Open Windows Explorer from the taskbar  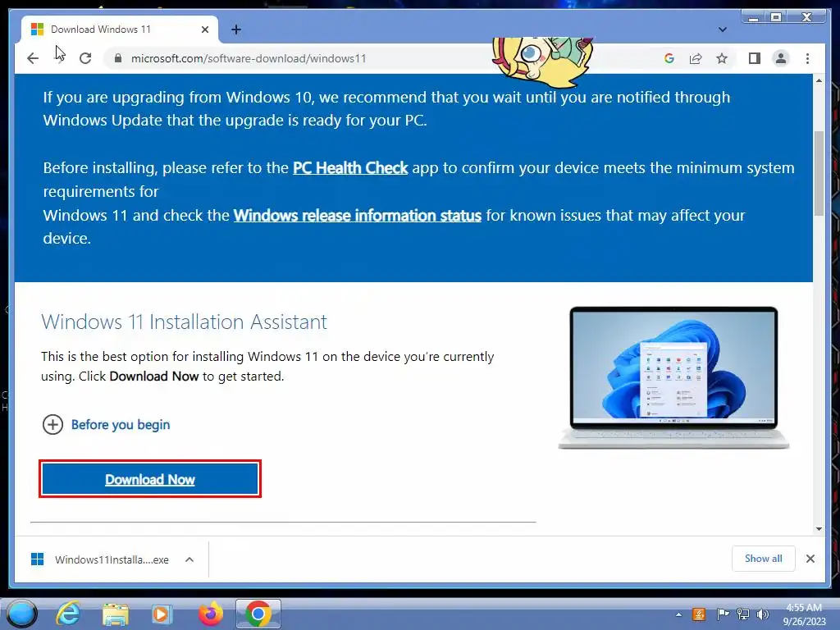pos(115,614)
